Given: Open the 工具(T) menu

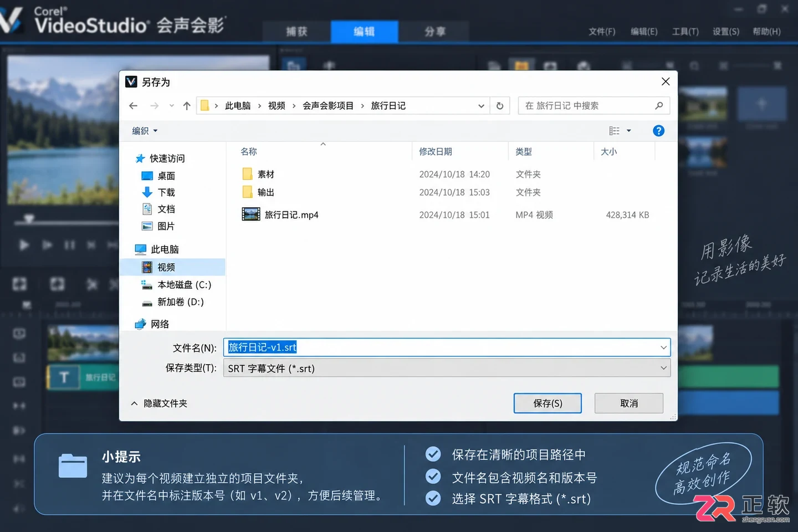Looking at the screenshot, I should click(686, 32).
